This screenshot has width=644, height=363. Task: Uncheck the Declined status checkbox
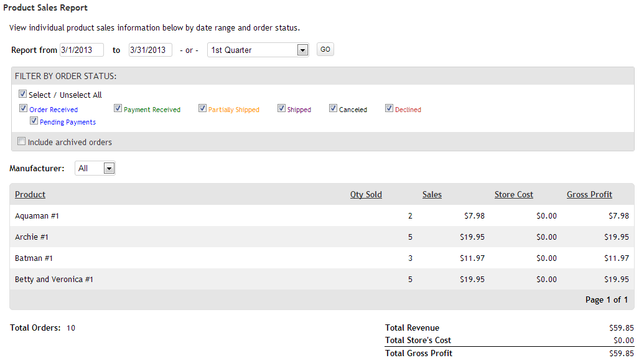[x=390, y=109]
